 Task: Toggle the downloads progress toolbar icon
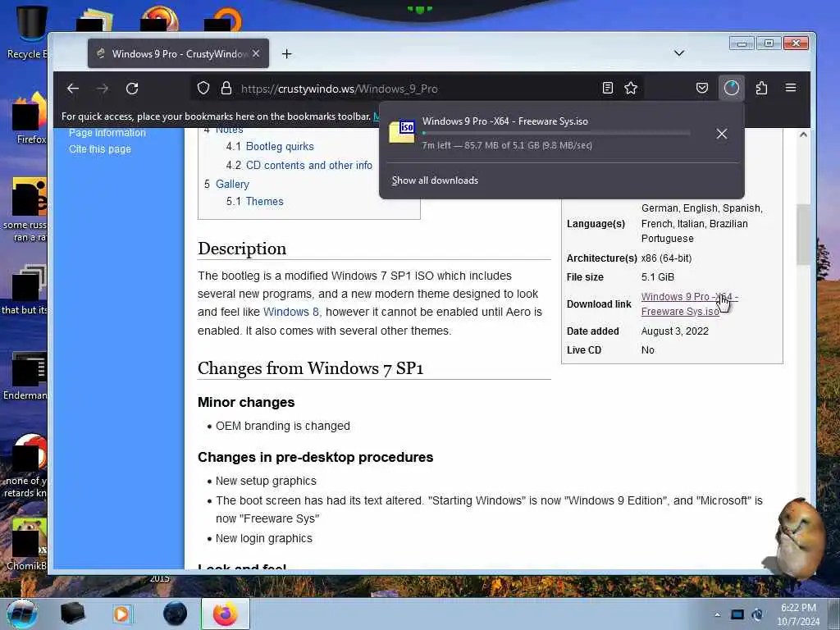click(x=731, y=88)
